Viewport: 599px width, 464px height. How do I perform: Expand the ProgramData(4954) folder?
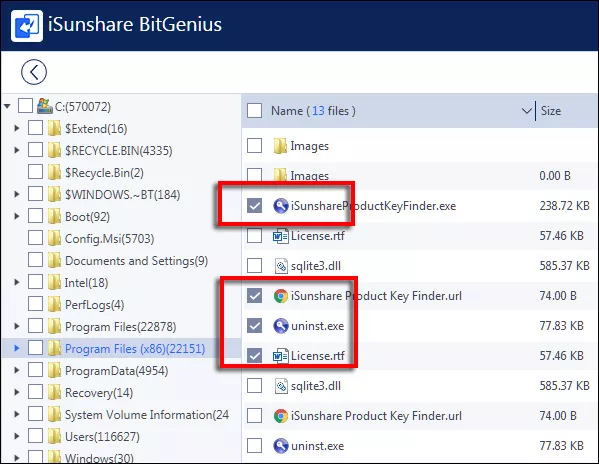17,370
